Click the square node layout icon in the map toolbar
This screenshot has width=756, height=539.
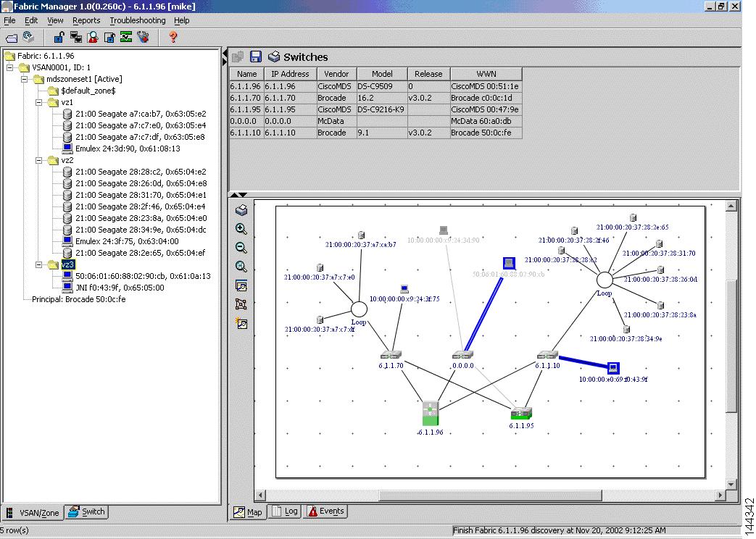point(241,304)
